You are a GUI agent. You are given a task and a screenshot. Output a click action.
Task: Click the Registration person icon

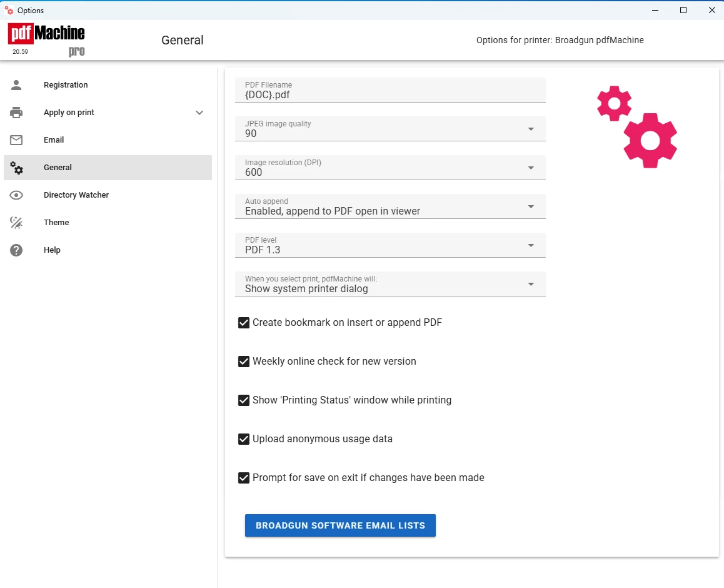(16, 85)
